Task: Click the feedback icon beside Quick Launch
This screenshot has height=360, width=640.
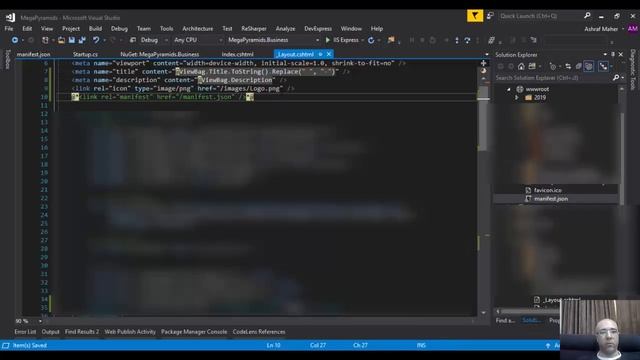Action: [490, 16]
